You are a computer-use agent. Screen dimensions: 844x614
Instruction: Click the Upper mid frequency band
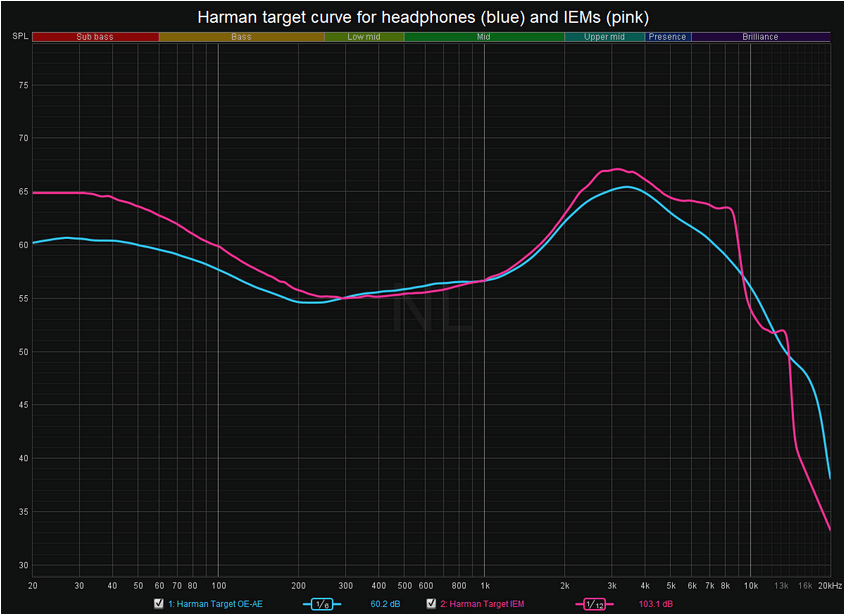click(604, 37)
